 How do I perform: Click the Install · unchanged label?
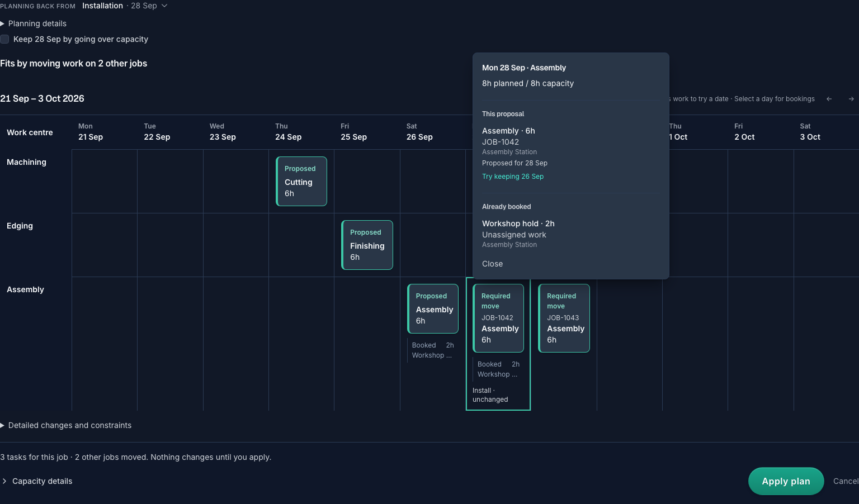(490, 395)
